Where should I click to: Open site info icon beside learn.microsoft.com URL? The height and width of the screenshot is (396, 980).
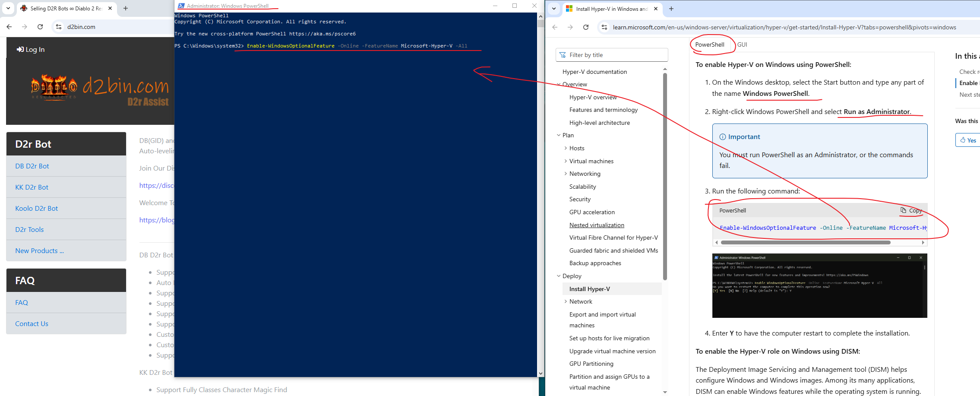(604, 27)
